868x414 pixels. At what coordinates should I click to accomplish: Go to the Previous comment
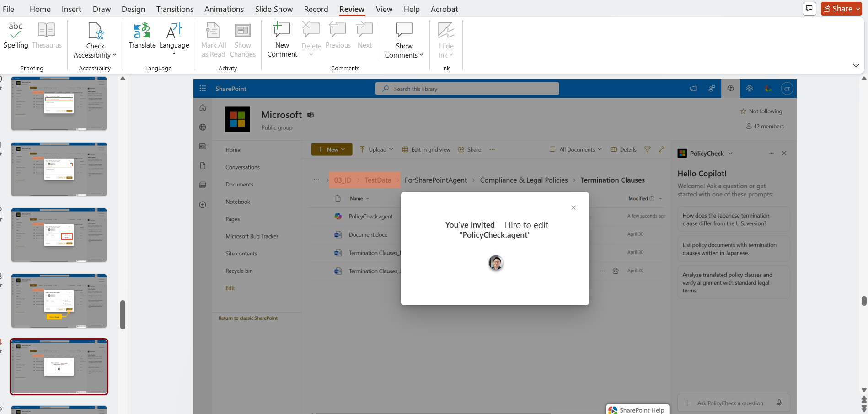tap(338, 36)
